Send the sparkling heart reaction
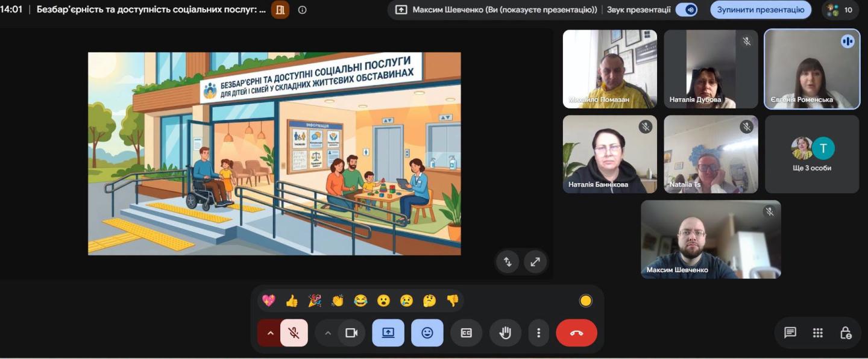The image size is (868, 359). tap(268, 301)
